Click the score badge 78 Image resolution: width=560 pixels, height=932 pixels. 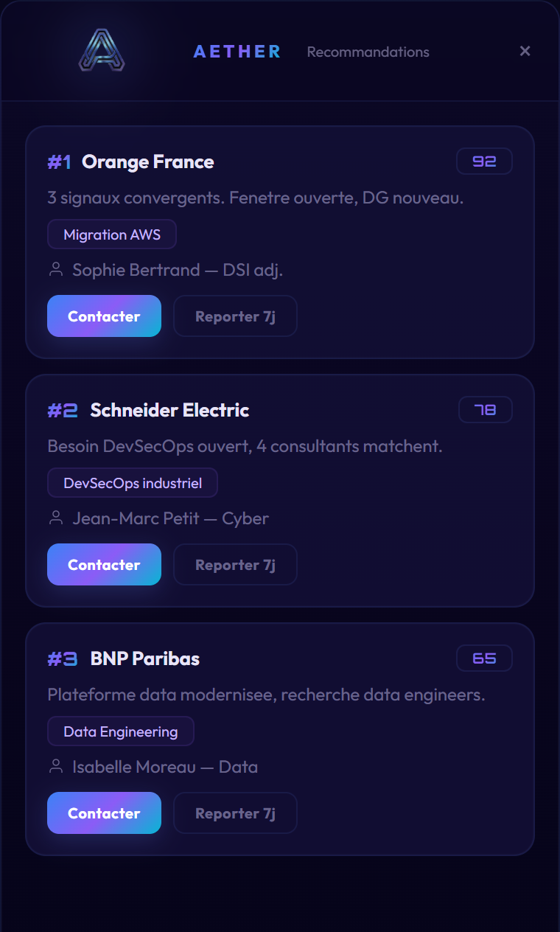[485, 410]
